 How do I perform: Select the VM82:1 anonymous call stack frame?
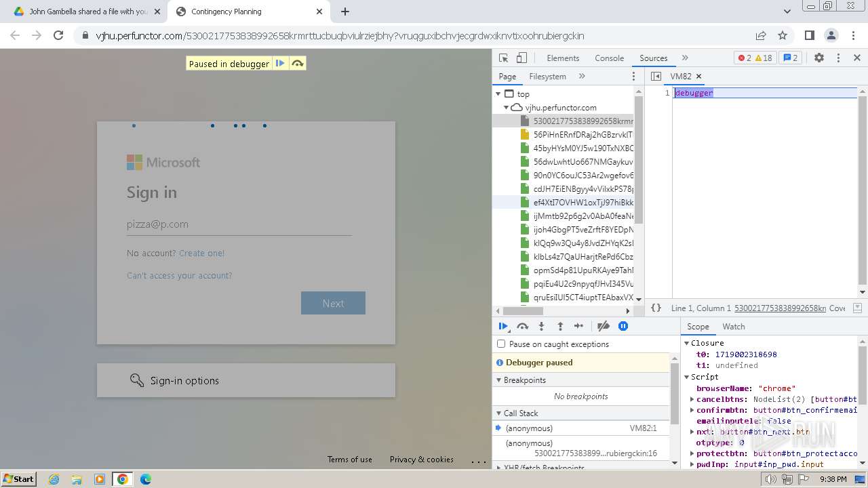[581, 428]
